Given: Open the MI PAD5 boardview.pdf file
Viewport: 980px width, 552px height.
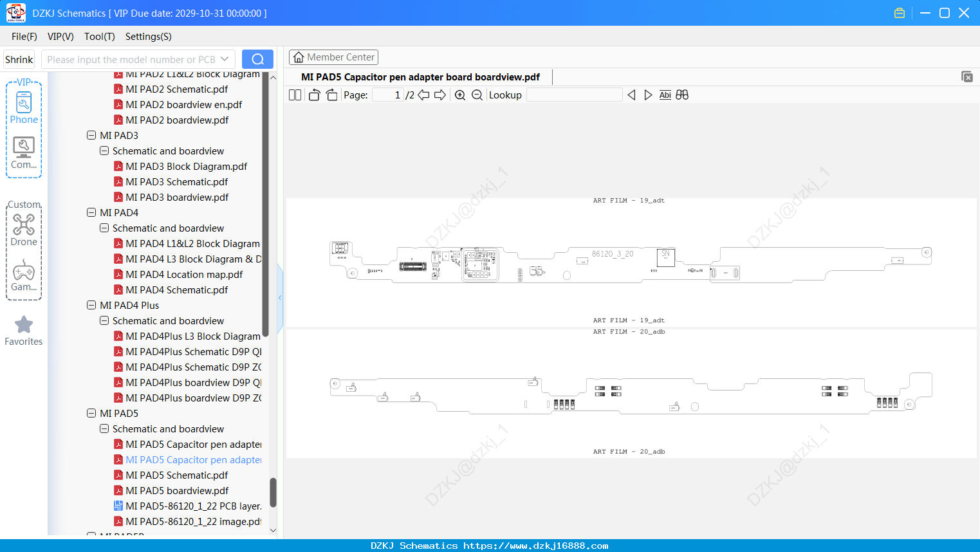Looking at the screenshot, I should 177,491.
